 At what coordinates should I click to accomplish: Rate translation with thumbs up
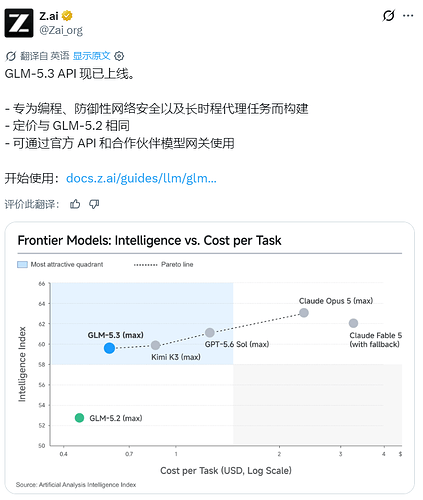75,204
